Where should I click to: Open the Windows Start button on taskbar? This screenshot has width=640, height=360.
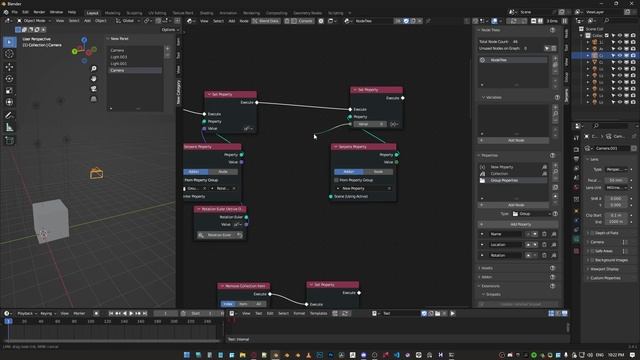[187, 355]
